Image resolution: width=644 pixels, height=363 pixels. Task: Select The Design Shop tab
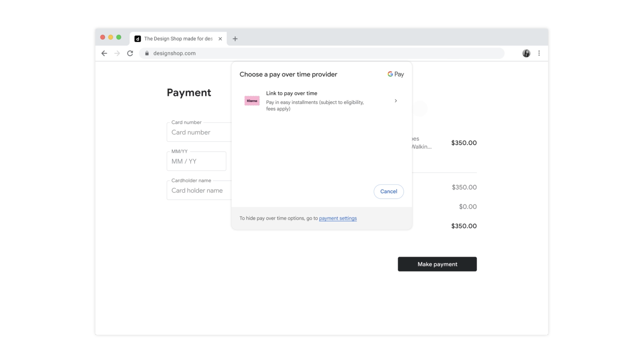click(178, 39)
